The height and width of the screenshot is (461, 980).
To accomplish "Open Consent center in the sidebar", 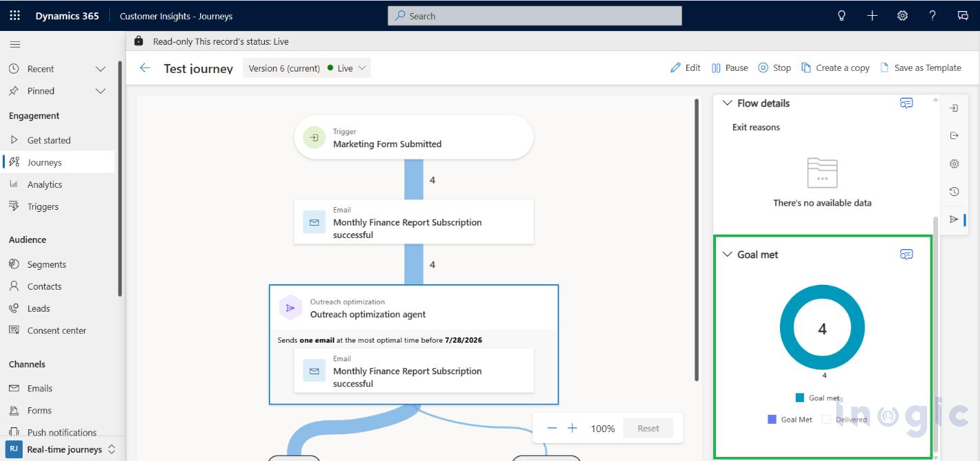I will 58,330.
